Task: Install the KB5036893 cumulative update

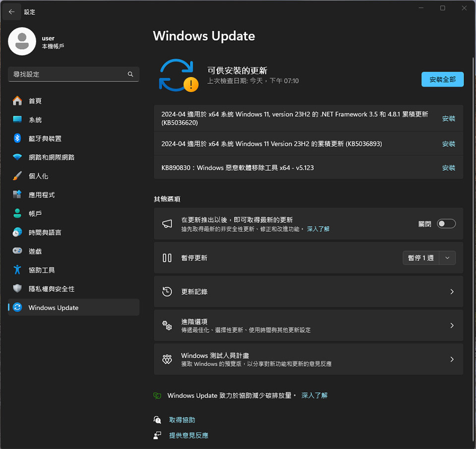Action: (449, 144)
